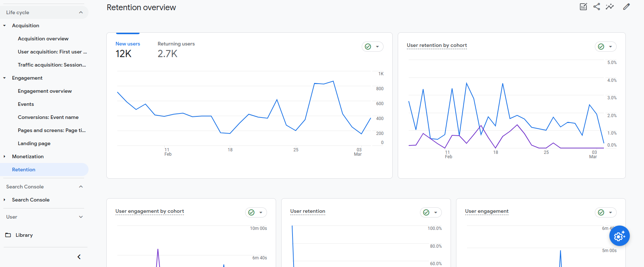Click green check in User retention card
Image resolution: width=644 pixels, height=267 pixels.
coord(426,212)
